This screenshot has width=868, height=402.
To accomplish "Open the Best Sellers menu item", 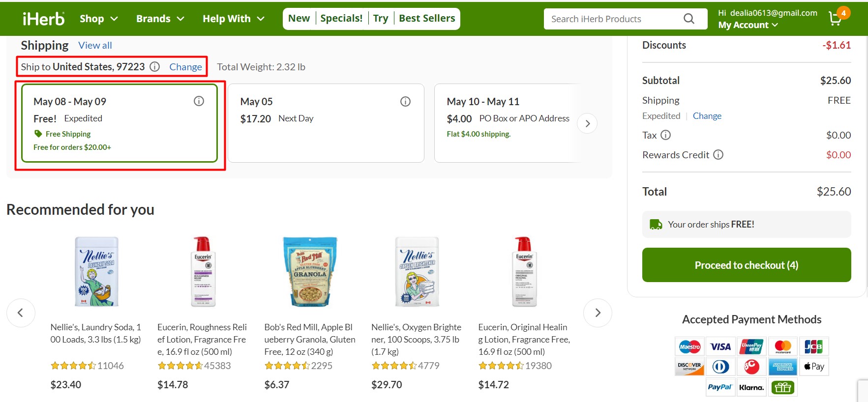I will (426, 18).
